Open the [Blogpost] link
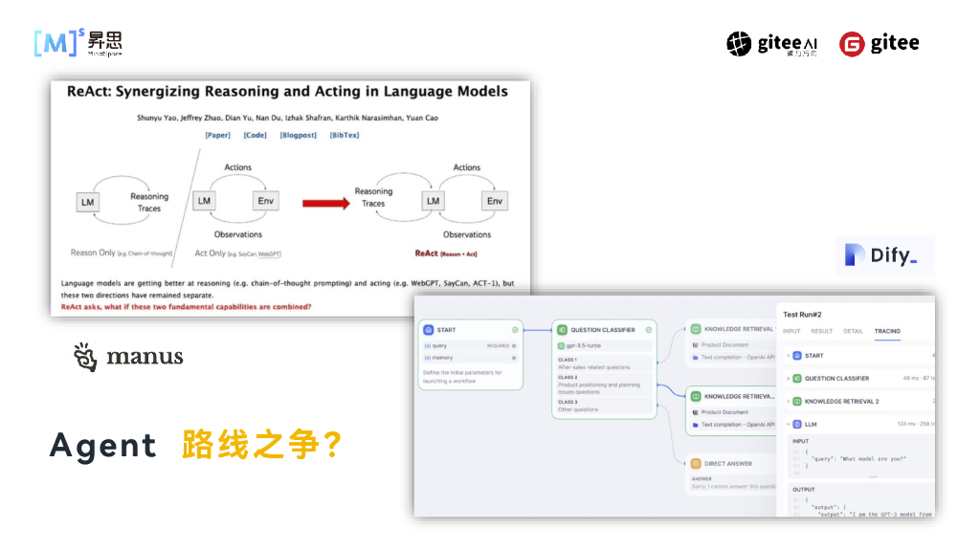The image size is (980, 551). pyautogui.click(x=299, y=135)
